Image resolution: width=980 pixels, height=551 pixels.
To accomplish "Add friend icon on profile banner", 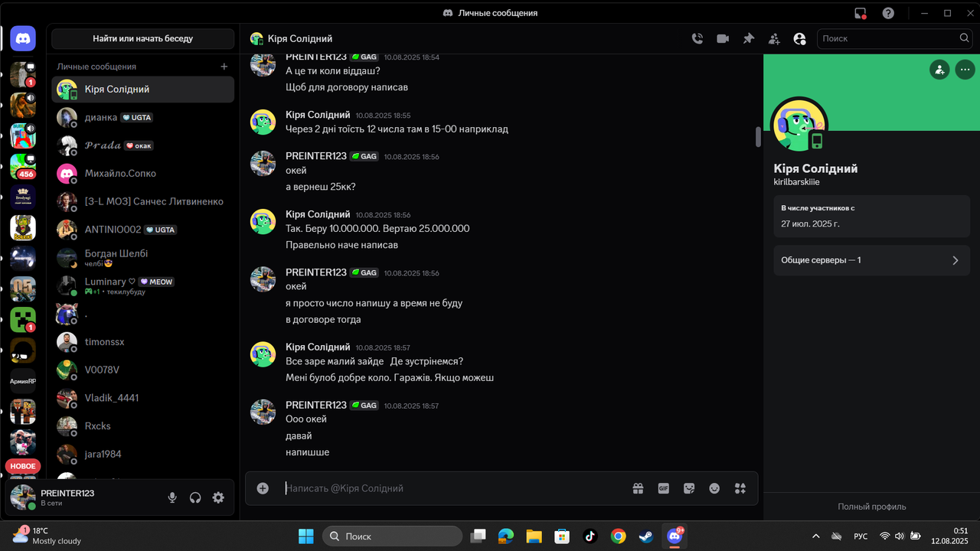I will coord(939,70).
